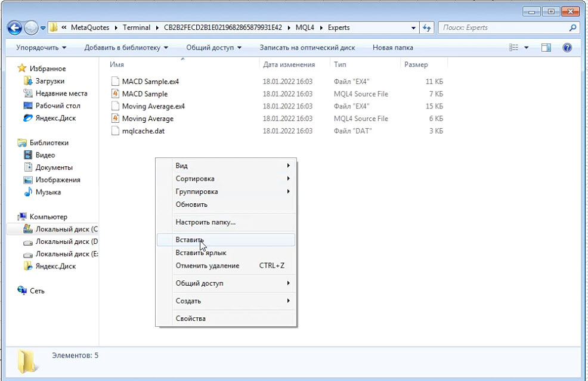Open the Создать submenu
The height and width of the screenshot is (381, 588).
[188, 301]
